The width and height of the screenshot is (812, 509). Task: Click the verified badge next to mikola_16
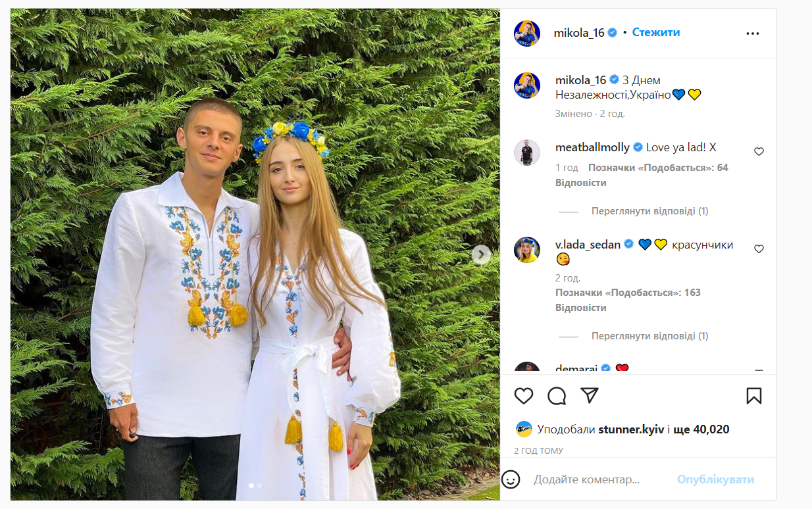coord(613,32)
